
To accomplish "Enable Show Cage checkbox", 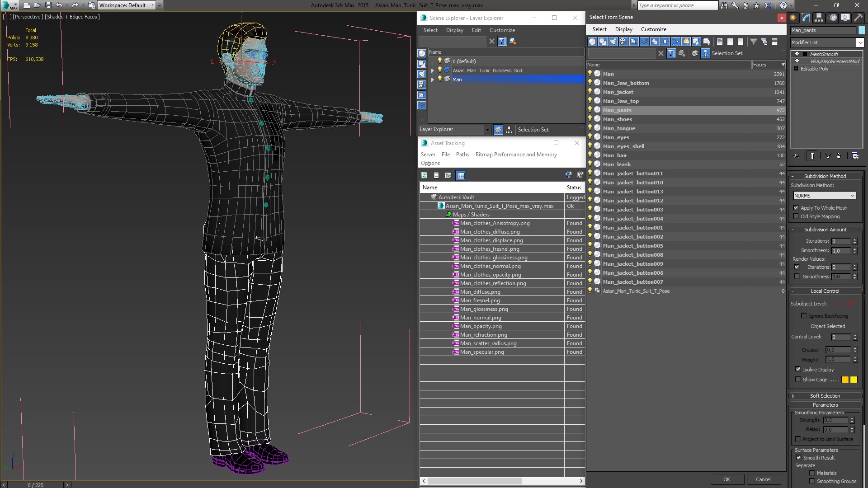I will click(798, 380).
